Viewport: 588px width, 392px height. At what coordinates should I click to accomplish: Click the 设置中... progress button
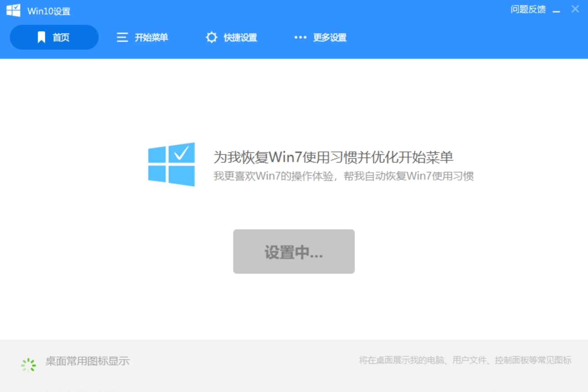294,251
